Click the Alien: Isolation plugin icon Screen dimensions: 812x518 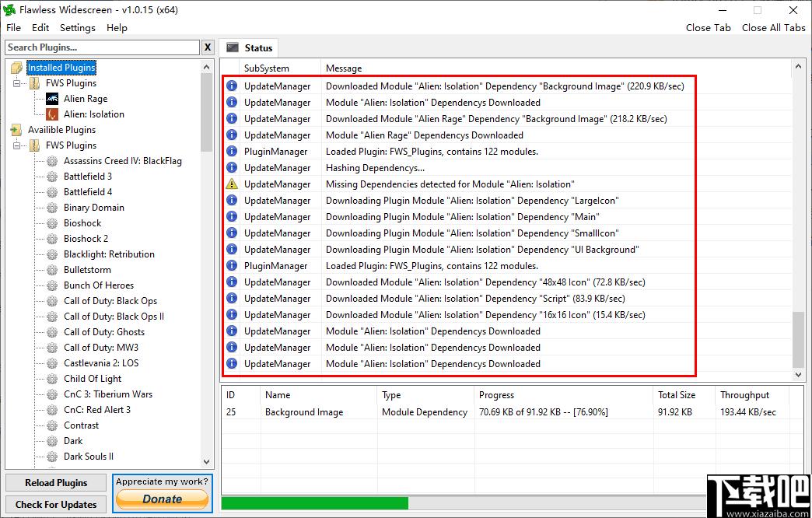[x=52, y=114]
